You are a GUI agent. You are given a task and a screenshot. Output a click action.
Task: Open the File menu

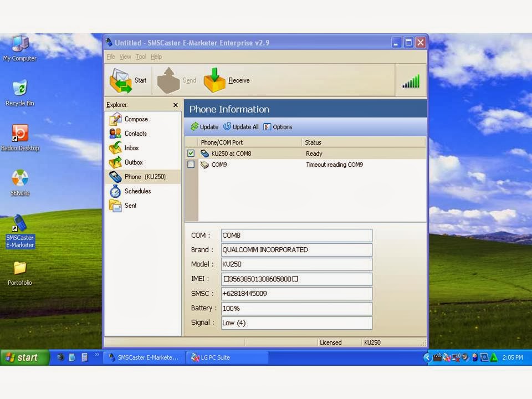click(111, 57)
